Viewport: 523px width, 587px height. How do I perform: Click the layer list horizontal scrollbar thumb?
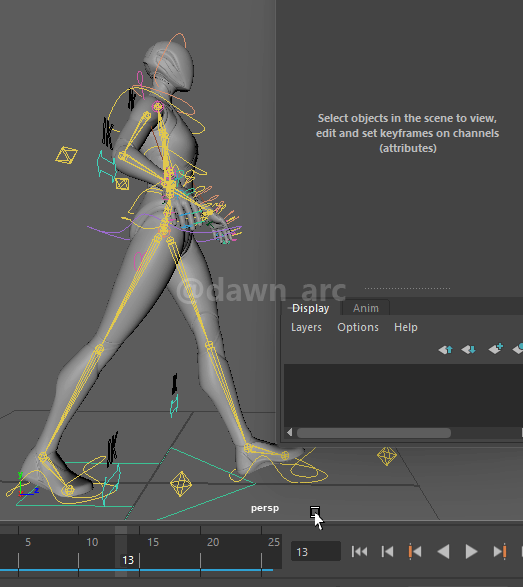pyautogui.click(x=374, y=433)
